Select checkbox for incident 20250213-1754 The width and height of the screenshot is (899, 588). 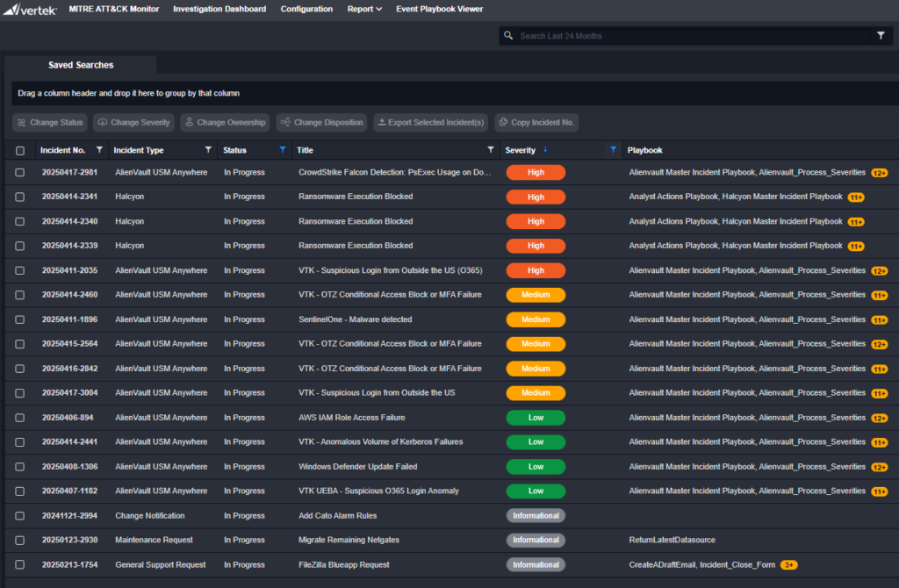pyautogui.click(x=20, y=564)
